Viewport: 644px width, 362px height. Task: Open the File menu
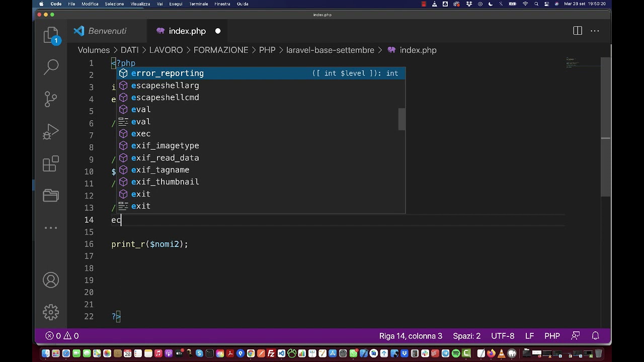71,4
